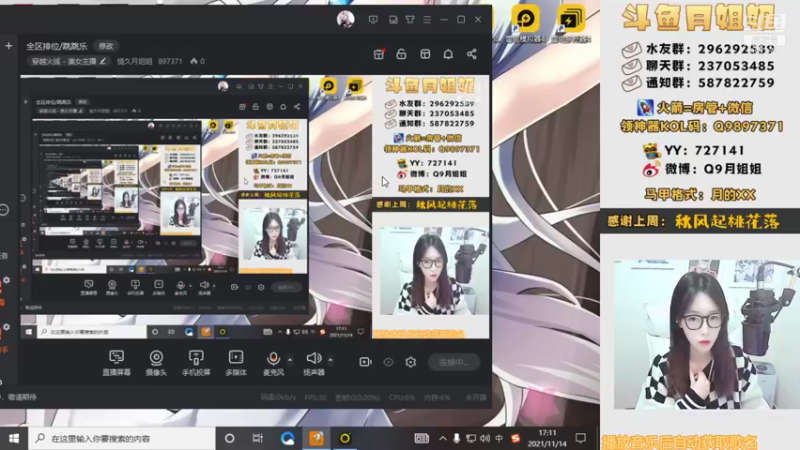This screenshot has width=800, height=450.
Task: Add 直播屏幕 screen capture source
Action: pyautogui.click(x=116, y=363)
